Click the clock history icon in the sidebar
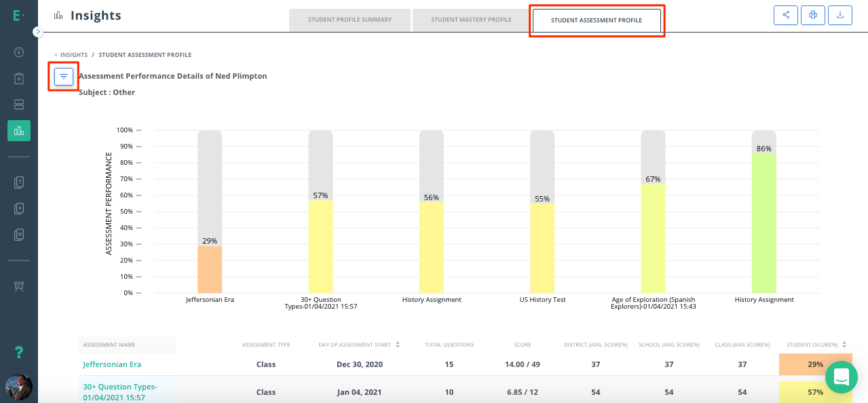868x403 pixels. 18,52
